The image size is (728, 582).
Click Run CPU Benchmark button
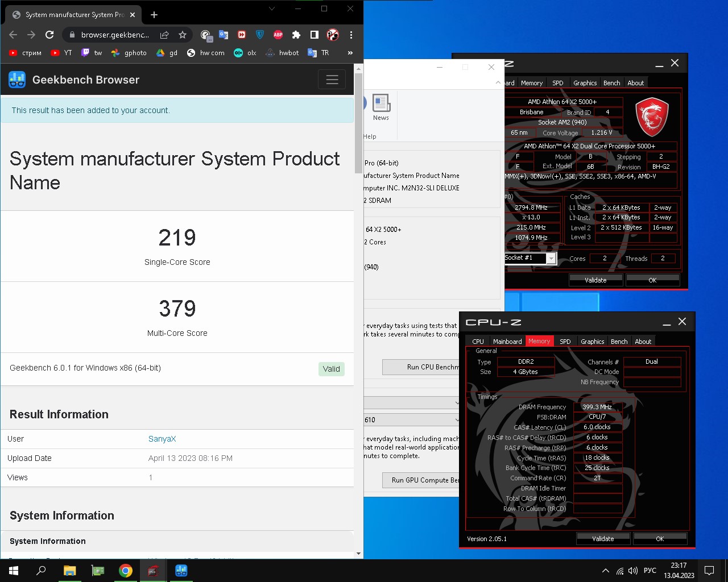(420, 367)
